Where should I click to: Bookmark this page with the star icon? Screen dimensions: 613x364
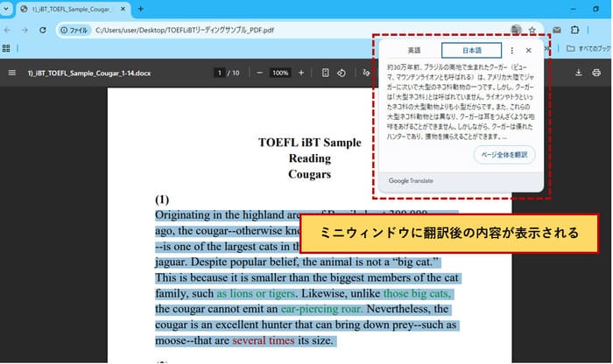point(532,29)
